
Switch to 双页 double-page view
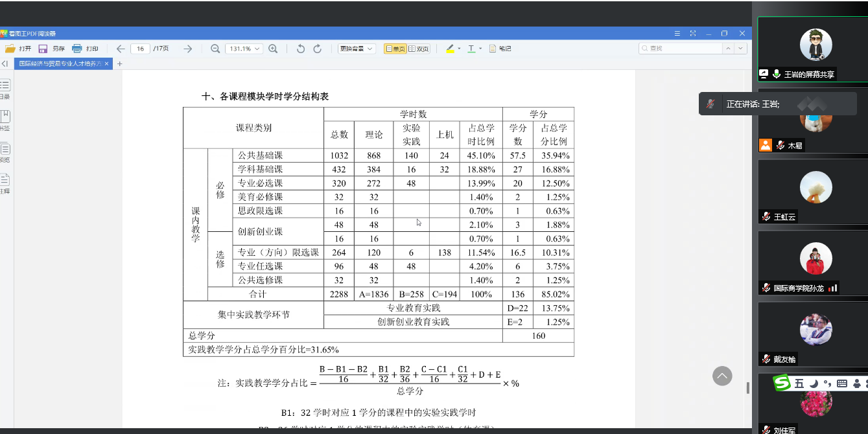419,49
